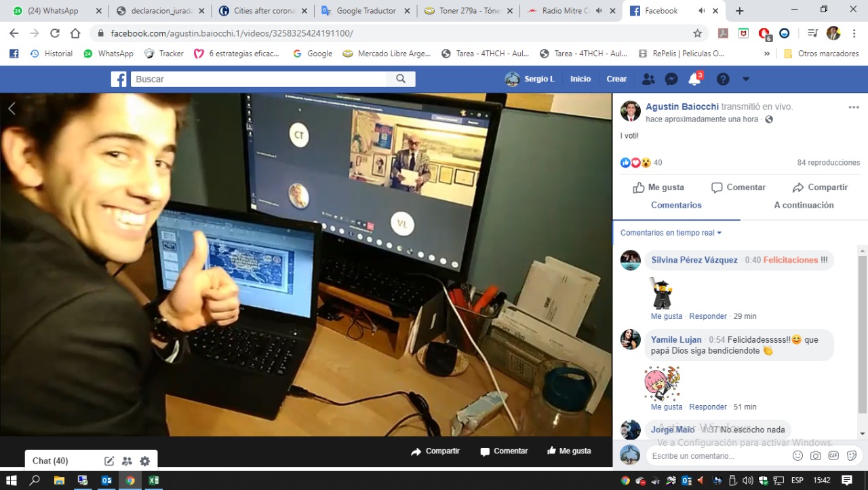Open the account menu dropdown arrow
Screen dimensions: 868x490
(x=746, y=79)
